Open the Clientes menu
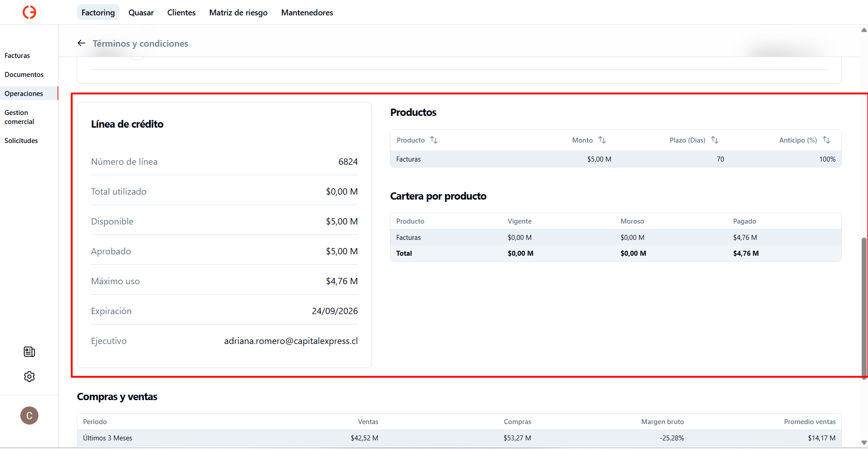Screen dimensions: 868x449 (x=181, y=12)
